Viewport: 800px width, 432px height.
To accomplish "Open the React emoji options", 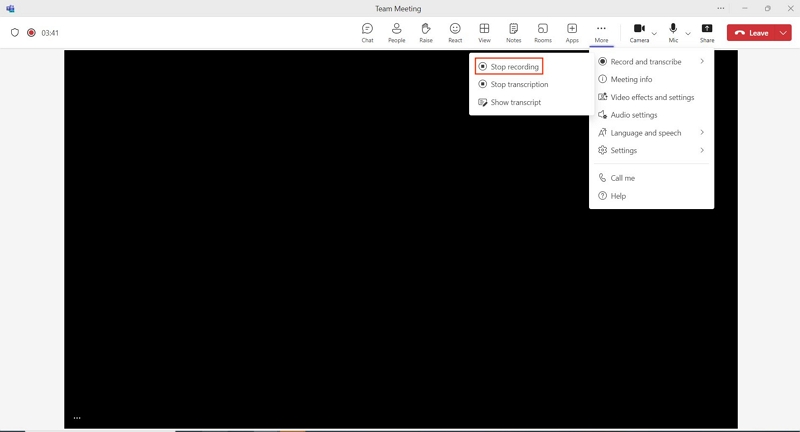I will 455,33.
